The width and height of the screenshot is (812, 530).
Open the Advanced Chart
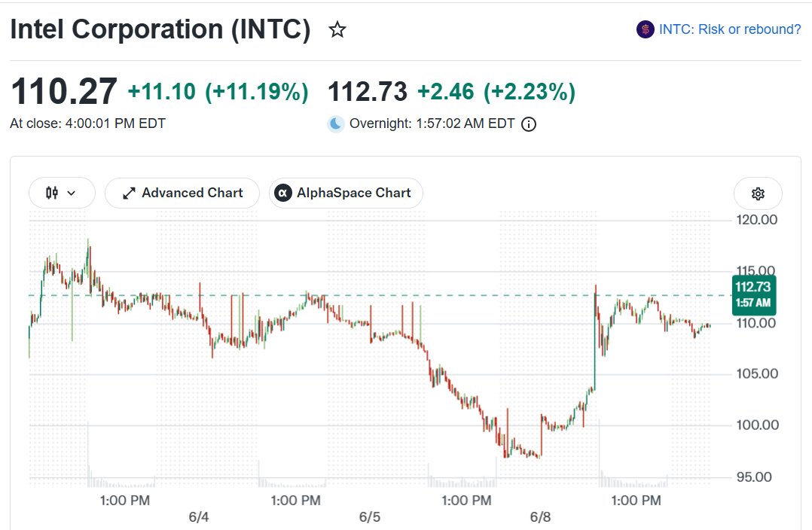pyautogui.click(x=182, y=193)
